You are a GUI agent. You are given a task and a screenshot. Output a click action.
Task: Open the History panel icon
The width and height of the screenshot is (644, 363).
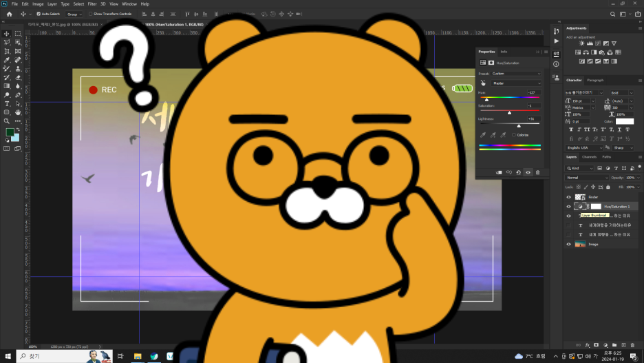pyautogui.click(x=556, y=31)
